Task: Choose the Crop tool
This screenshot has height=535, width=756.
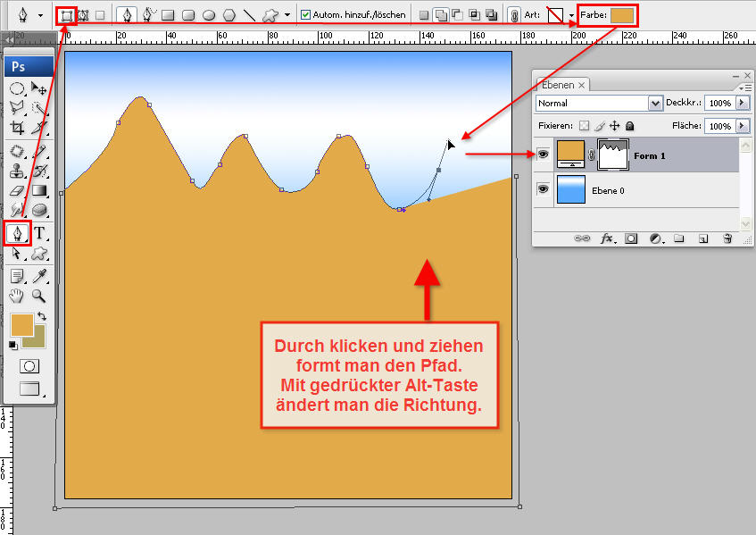Action: [x=17, y=128]
